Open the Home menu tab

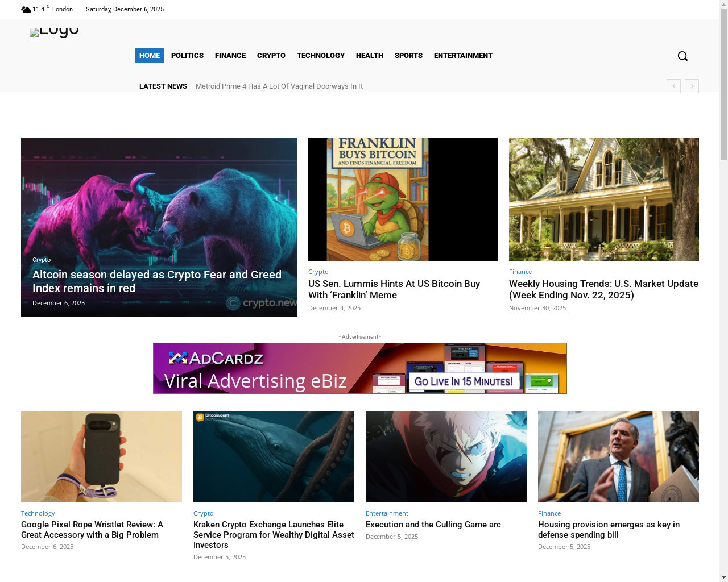click(149, 56)
